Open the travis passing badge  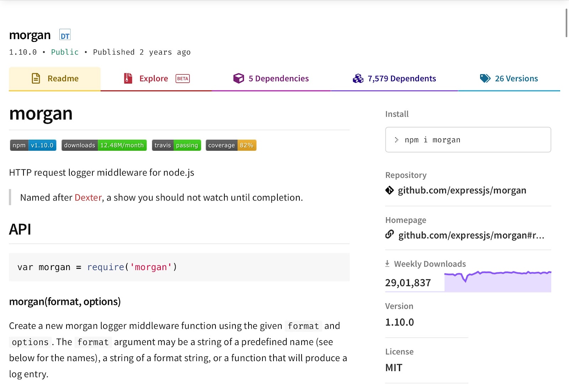tap(176, 145)
